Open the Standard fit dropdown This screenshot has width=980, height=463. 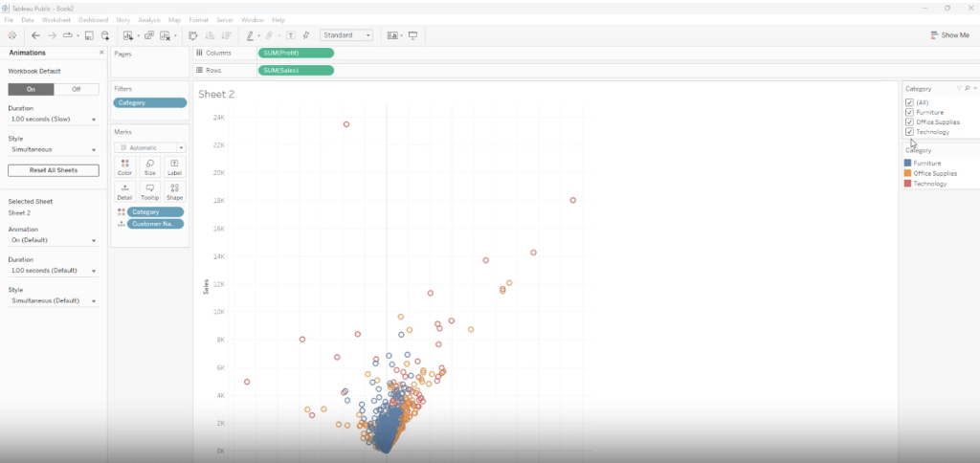[x=348, y=35]
